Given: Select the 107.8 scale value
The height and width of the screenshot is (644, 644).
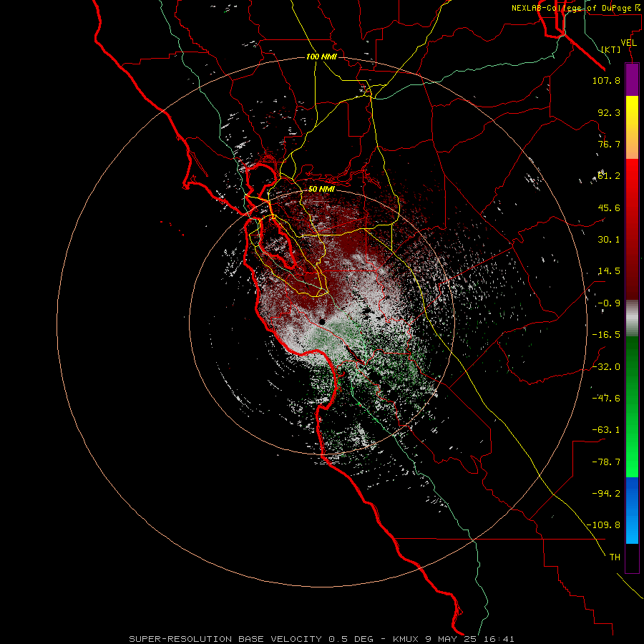Looking at the screenshot, I should click(x=606, y=80).
